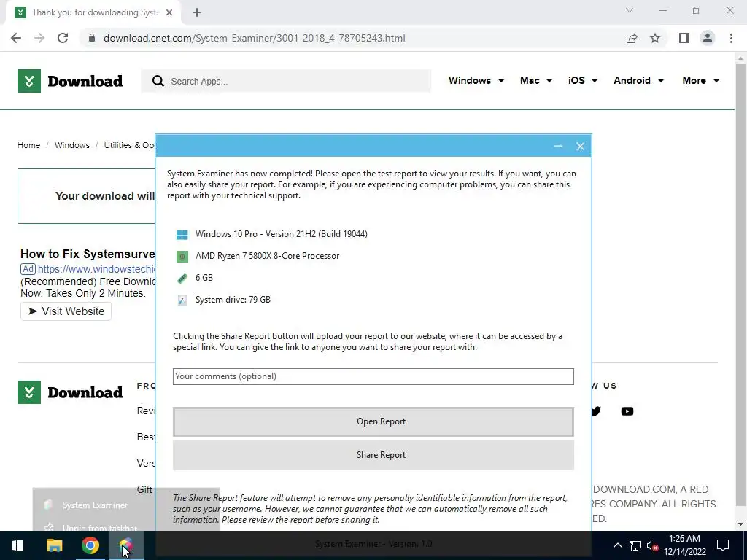The width and height of the screenshot is (747, 560).
Task: Go forward in Chrome browser
Action: click(39, 38)
